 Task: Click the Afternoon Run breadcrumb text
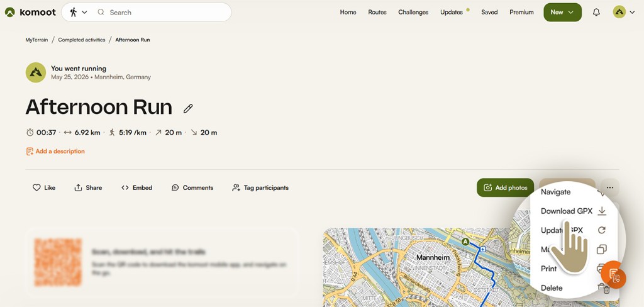tap(133, 40)
